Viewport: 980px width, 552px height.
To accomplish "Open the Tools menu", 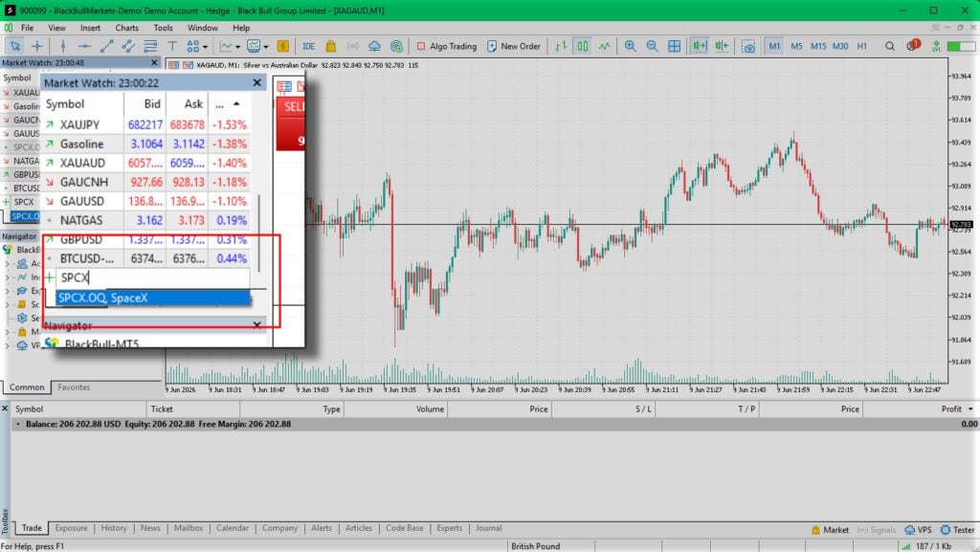I will pyautogui.click(x=163, y=28).
